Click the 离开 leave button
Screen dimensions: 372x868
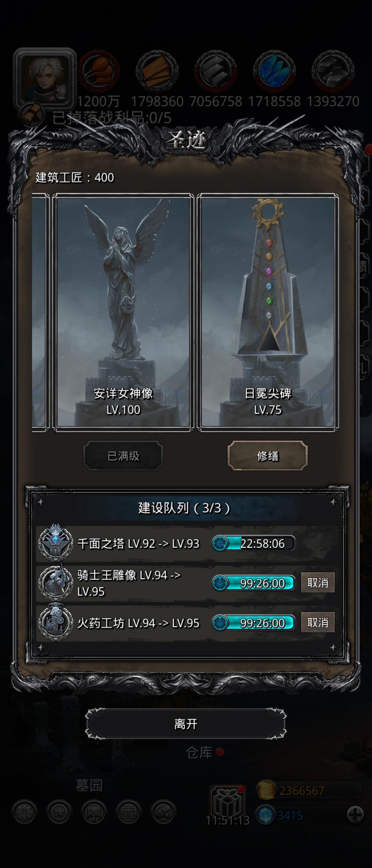coord(186,724)
